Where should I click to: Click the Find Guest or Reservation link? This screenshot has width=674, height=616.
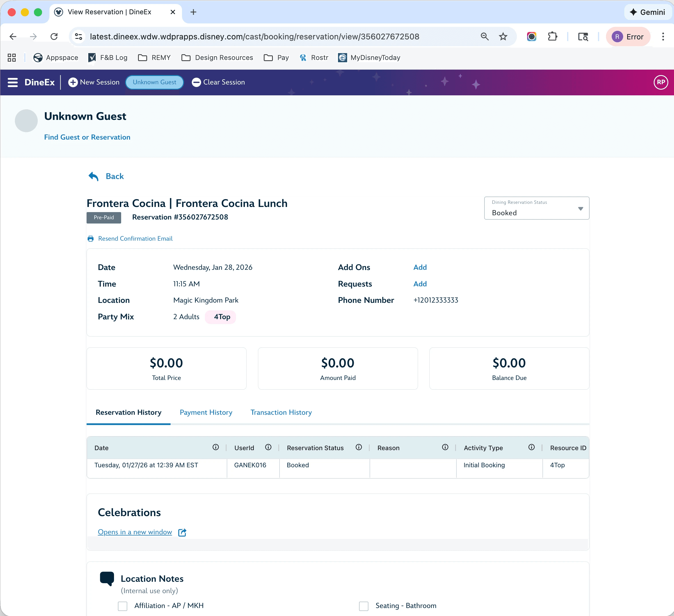point(87,137)
